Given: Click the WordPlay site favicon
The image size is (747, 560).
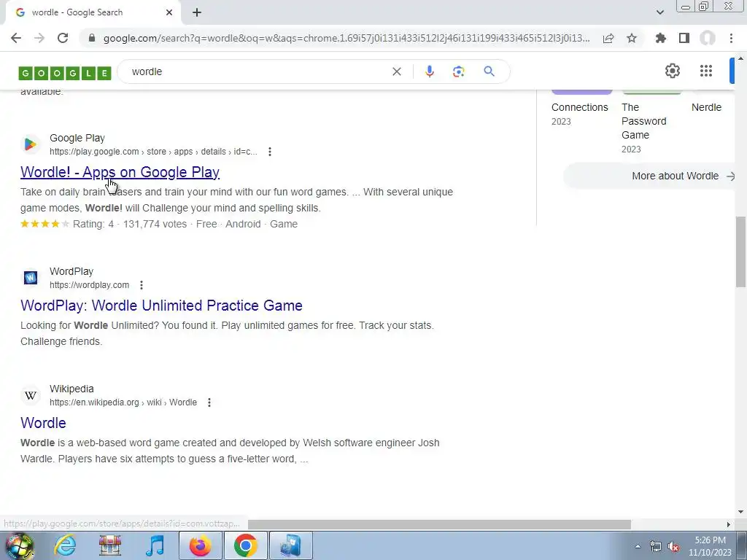Looking at the screenshot, I should point(31,278).
